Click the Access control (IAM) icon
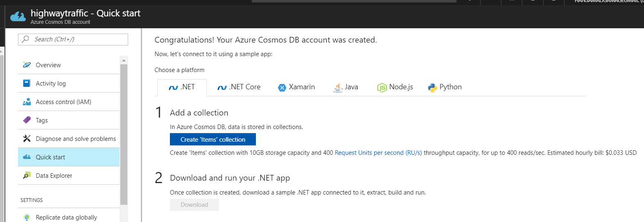The height and width of the screenshot is (222, 644). click(x=27, y=102)
